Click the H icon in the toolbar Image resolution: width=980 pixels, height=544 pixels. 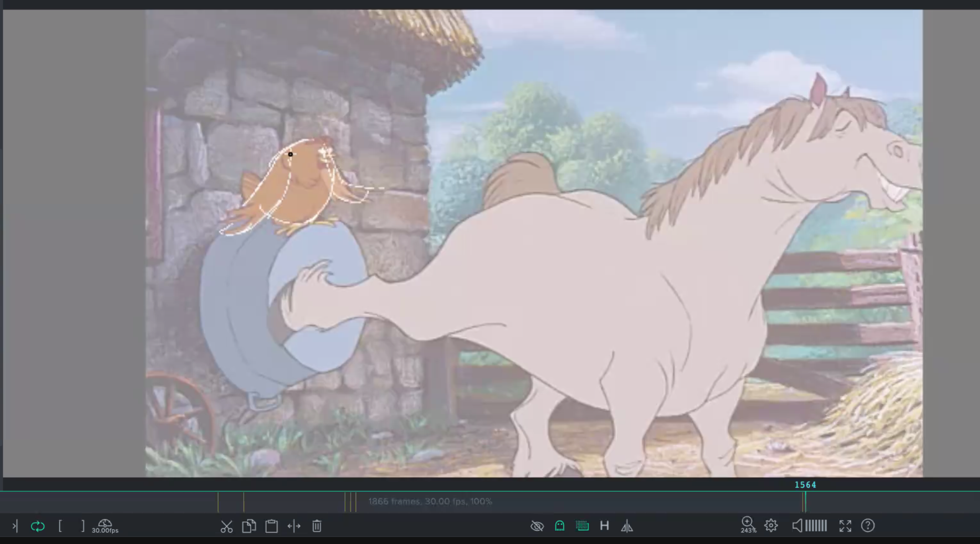click(x=604, y=526)
